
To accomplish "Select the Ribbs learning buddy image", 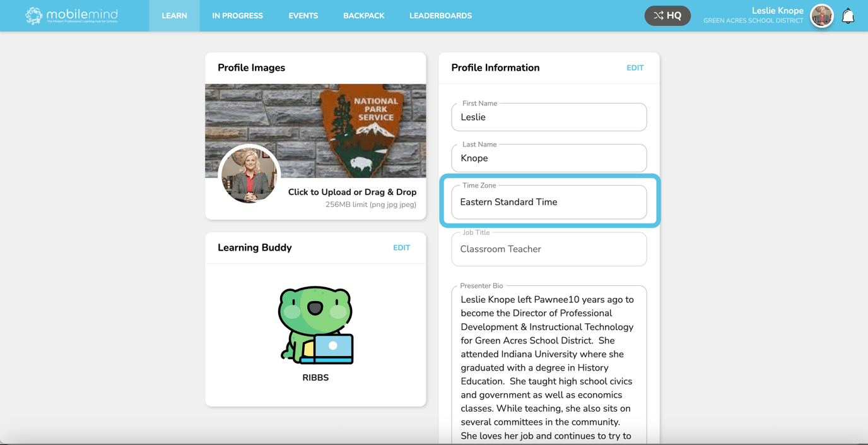I will coord(315,325).
